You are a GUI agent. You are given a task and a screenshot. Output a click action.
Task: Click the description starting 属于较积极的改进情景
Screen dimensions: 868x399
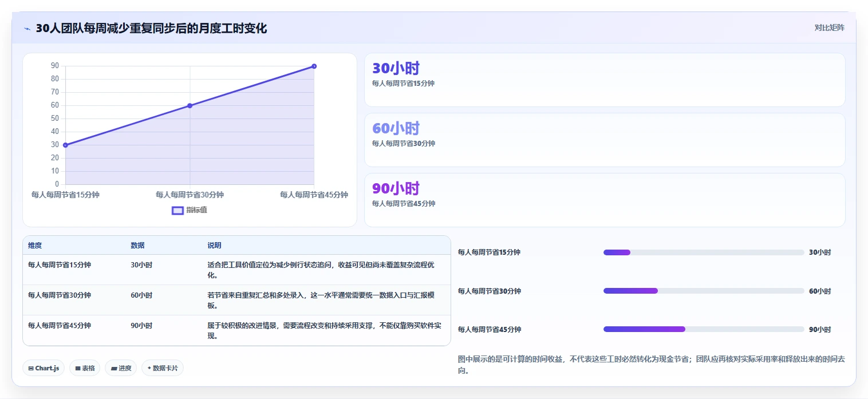(x=325, y=331)
